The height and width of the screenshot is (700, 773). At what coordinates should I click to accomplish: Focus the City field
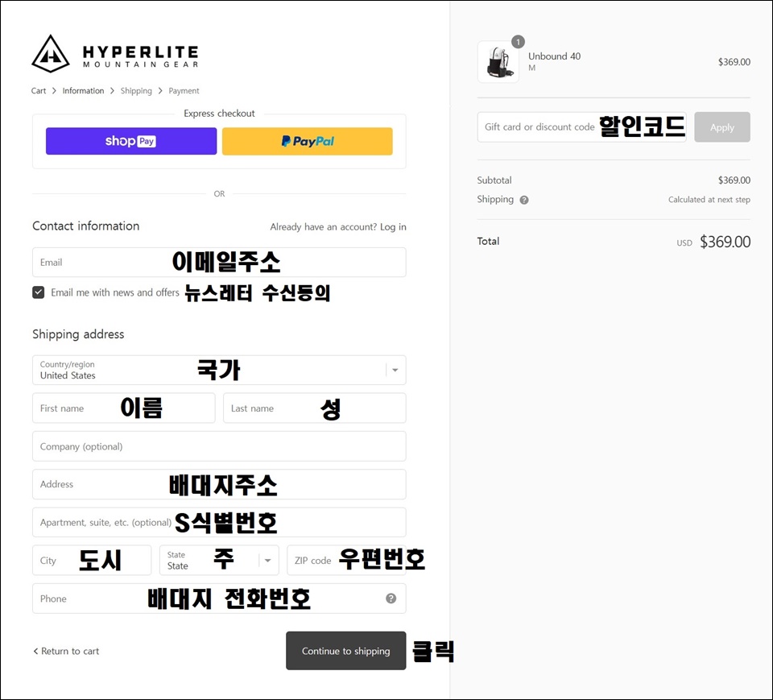92,561
